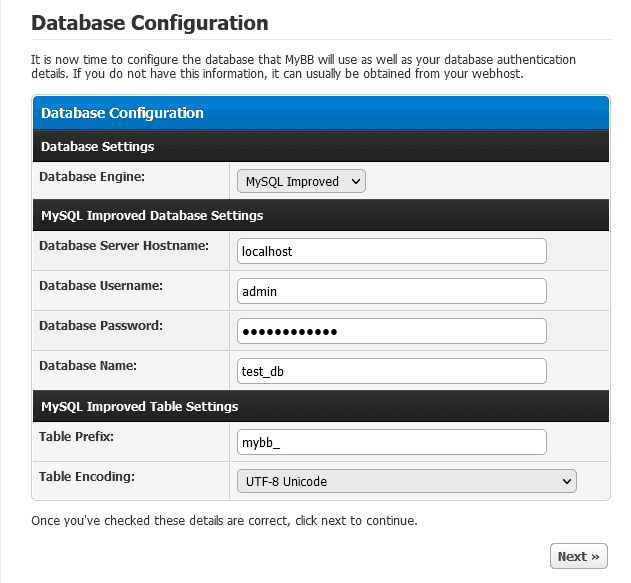Click 'MySQL Improved Database Settings' header
Image resolution: width=631 pixels, height=583 pixels.
(321, 215)
